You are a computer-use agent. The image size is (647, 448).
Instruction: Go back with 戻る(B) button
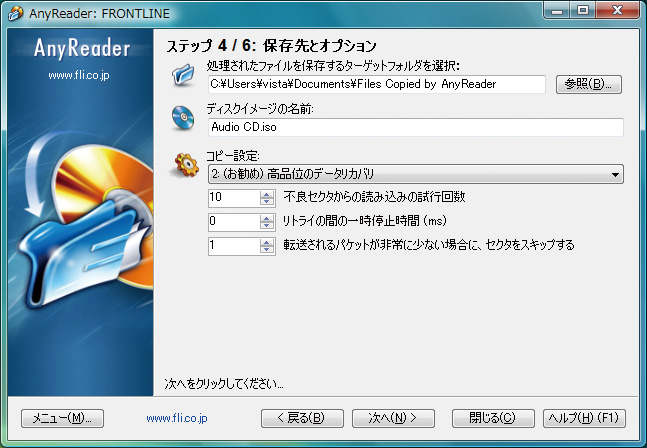(302, 418)
